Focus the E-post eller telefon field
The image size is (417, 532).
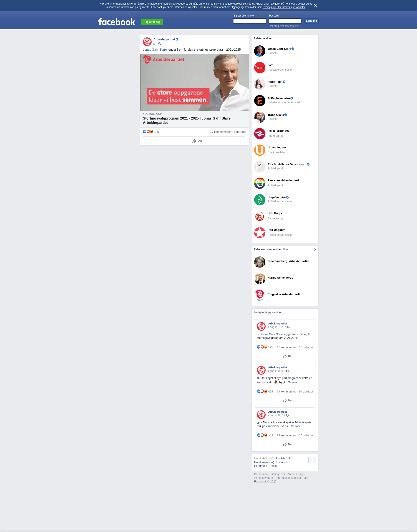pos(249,21)
